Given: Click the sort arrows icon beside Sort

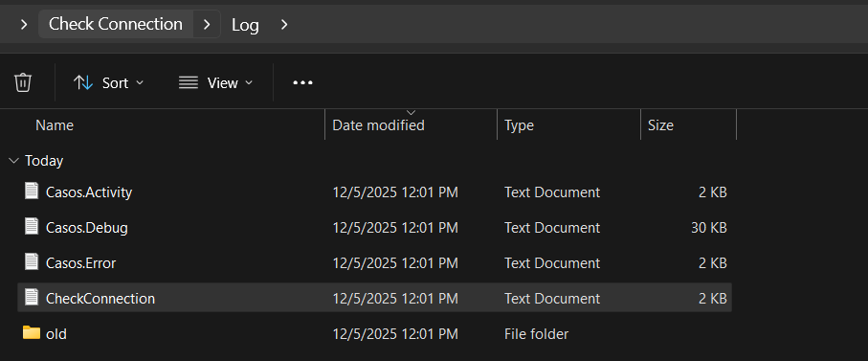Looking at the screenshot, I should coord(83,83).
